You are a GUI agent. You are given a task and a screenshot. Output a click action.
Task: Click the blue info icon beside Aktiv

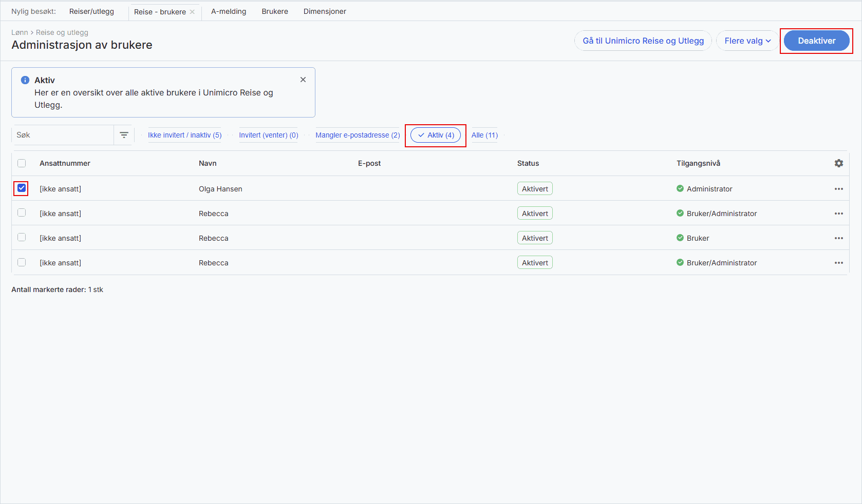point(25,80)
